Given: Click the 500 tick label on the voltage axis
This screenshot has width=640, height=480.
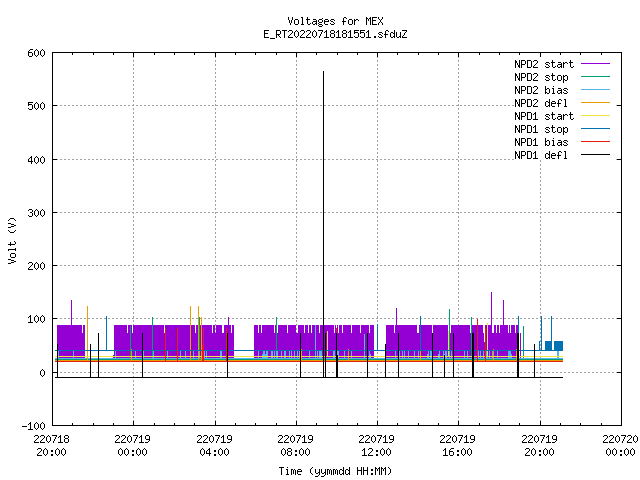Looking at the screenshot, I should (x=37, y=107).
